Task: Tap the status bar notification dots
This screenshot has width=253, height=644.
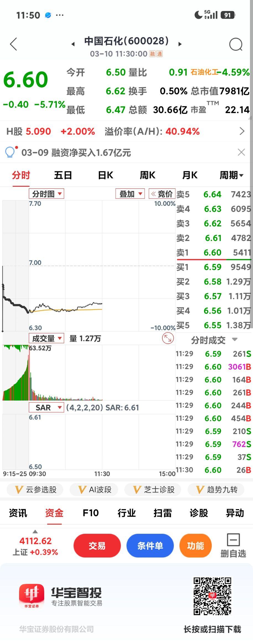Action: 60,15
